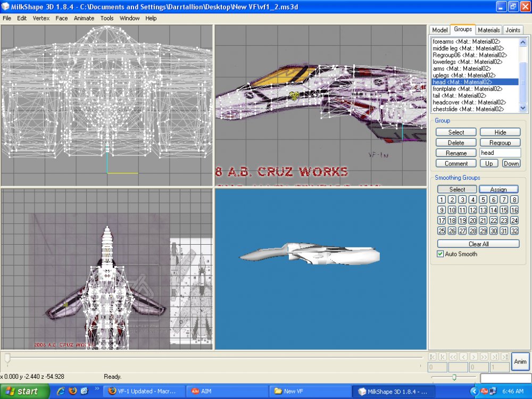Click the Clear All smoothing groups button
The height and width of the screenshot is (399, 532).
click(x=478, y=244)
